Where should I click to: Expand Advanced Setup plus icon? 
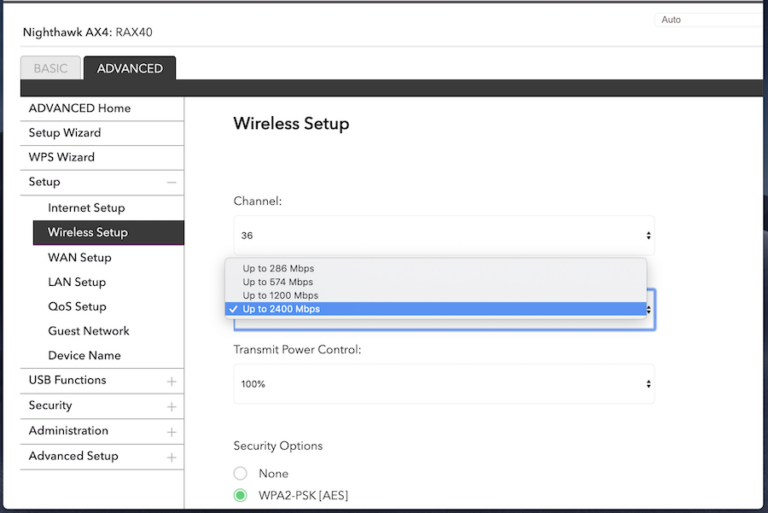coord(172,457)
